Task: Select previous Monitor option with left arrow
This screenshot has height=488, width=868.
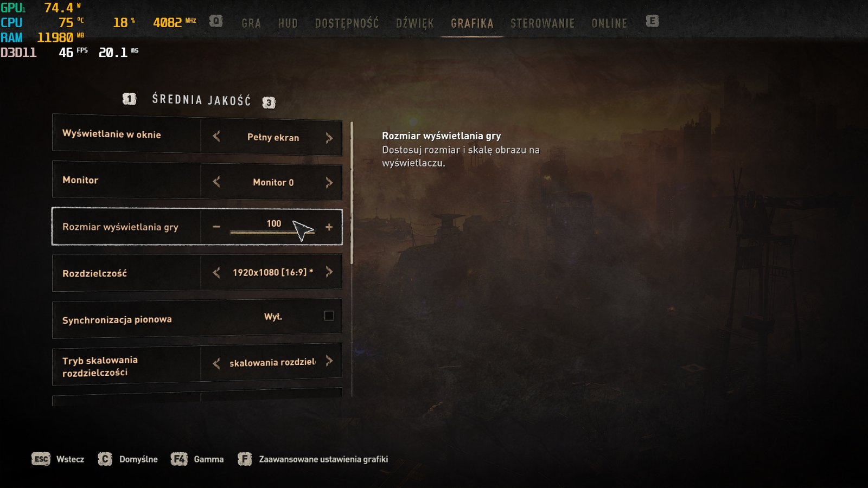Action: click(216, 182)
